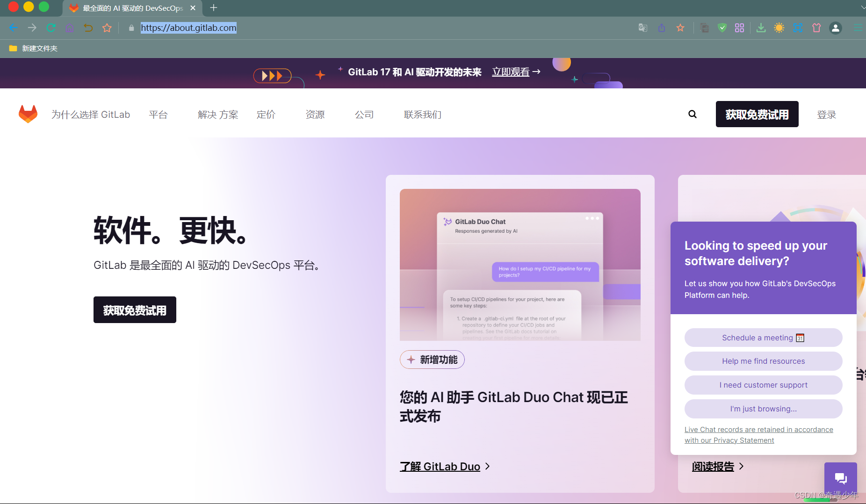Open the downloads arrow icon

click(761, 28)
